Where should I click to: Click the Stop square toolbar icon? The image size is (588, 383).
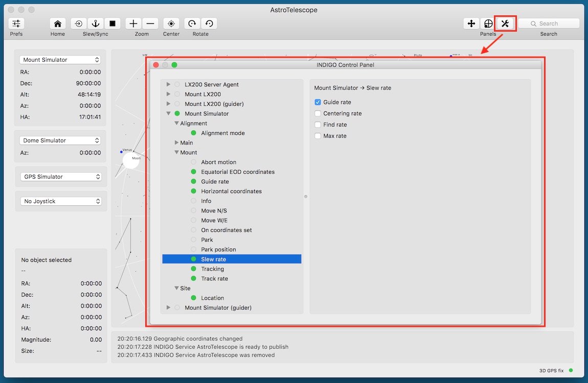coord(112,23)
